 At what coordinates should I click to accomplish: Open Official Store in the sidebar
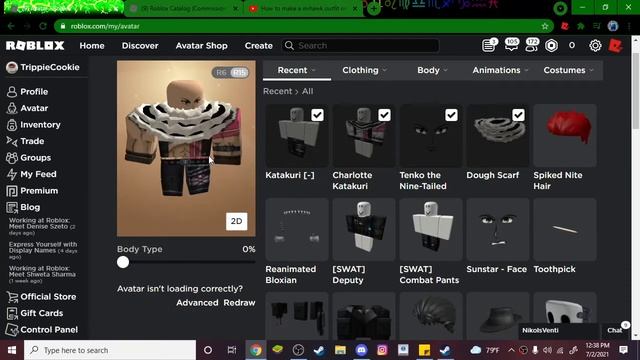(x=41, y=297)
